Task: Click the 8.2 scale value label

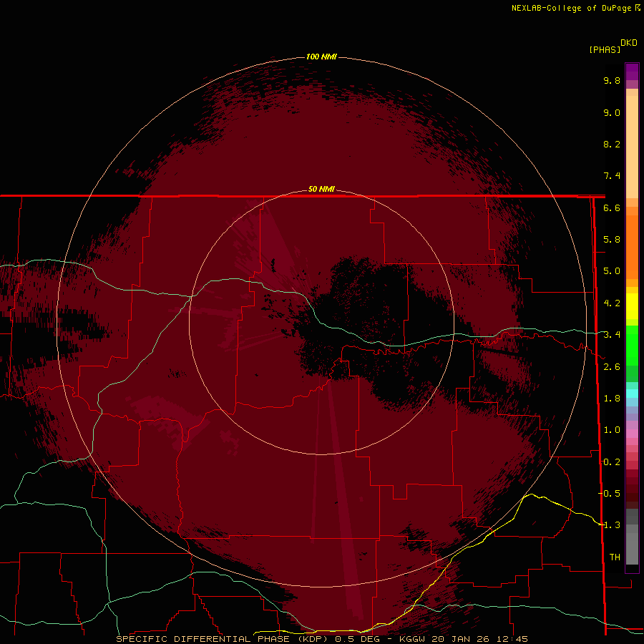Action: [x=612, y=144]
